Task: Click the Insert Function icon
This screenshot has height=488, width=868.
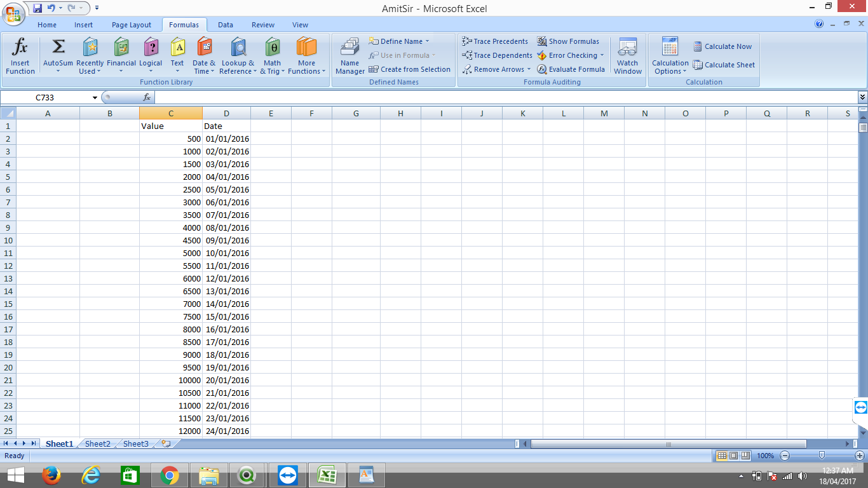Action: coord(20,56)
